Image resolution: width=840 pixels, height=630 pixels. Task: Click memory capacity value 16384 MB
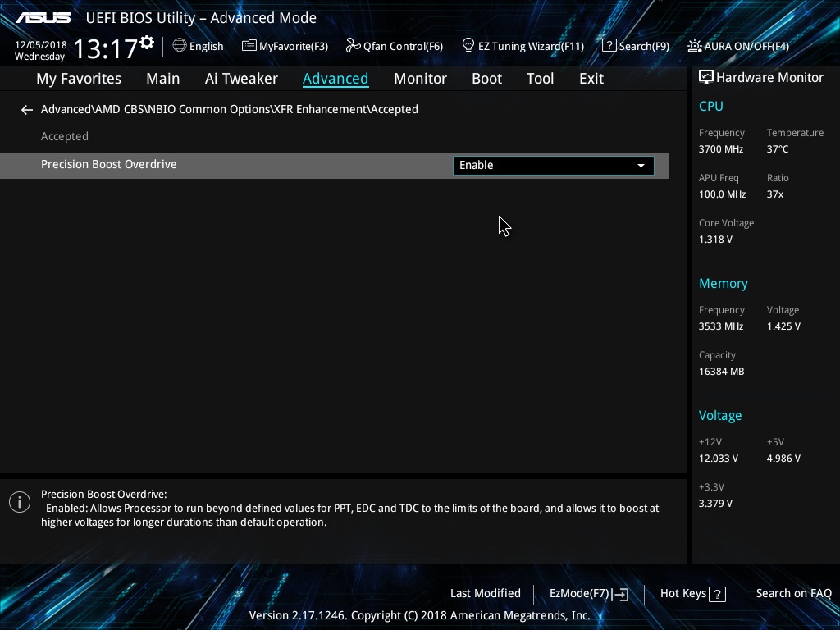[721, 372]
